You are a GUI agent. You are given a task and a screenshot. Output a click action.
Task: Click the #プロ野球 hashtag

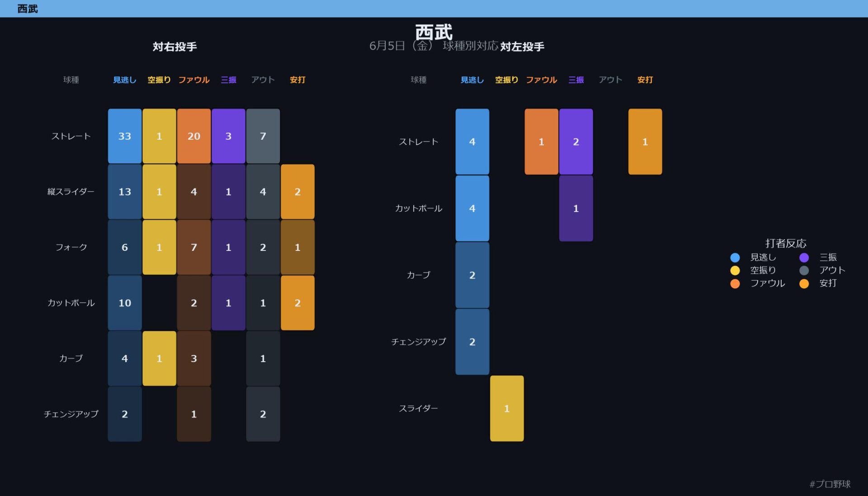pos(830,484)
